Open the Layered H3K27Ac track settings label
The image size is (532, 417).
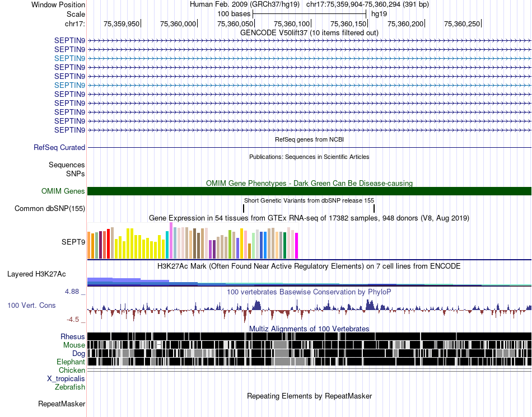click(36, 274)
